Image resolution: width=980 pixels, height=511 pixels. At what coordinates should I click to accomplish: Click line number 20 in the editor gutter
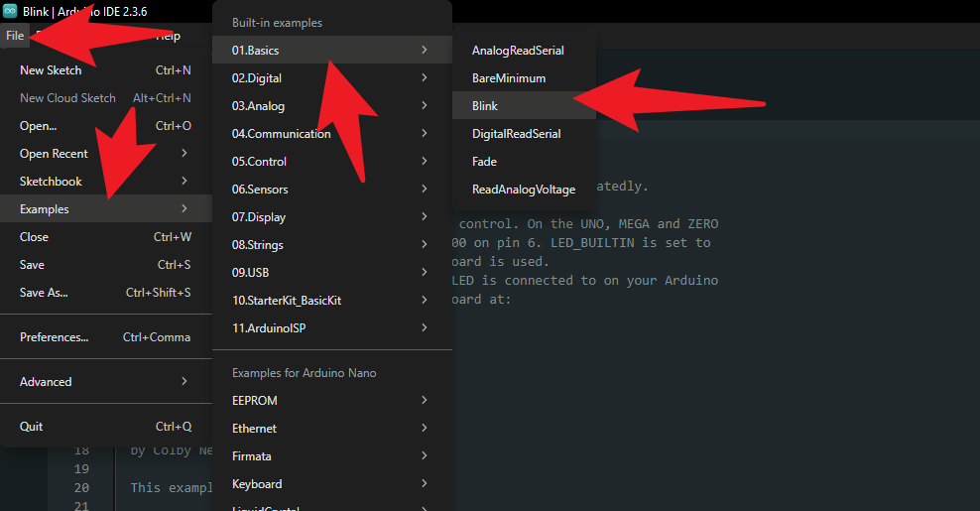[81, 487]
